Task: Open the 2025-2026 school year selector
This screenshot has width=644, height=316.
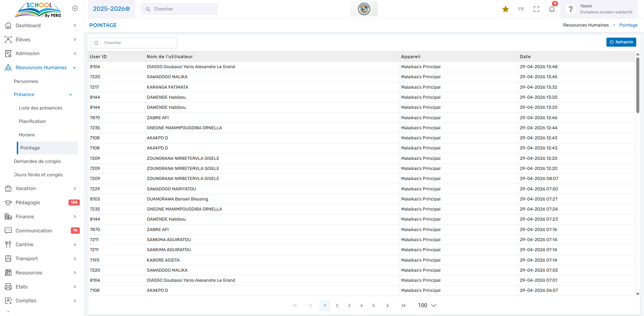Action: coord(111,9)
